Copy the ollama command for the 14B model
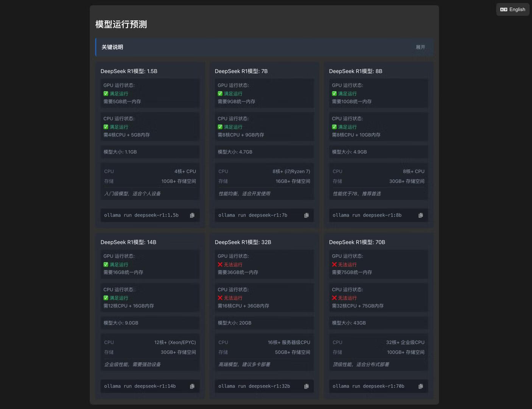 (192, 386)
